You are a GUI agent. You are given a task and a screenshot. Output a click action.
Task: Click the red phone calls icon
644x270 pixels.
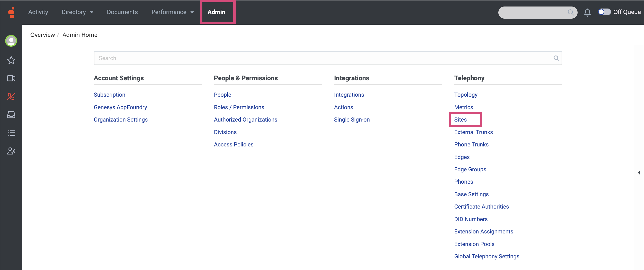pyautogui.click(x=11, y=96)
